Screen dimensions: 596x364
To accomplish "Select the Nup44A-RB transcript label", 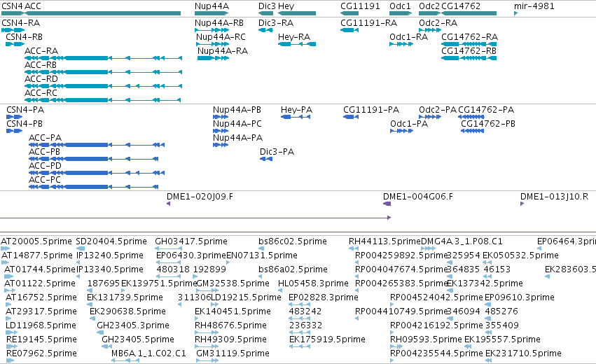I will (x=219, y=23).
